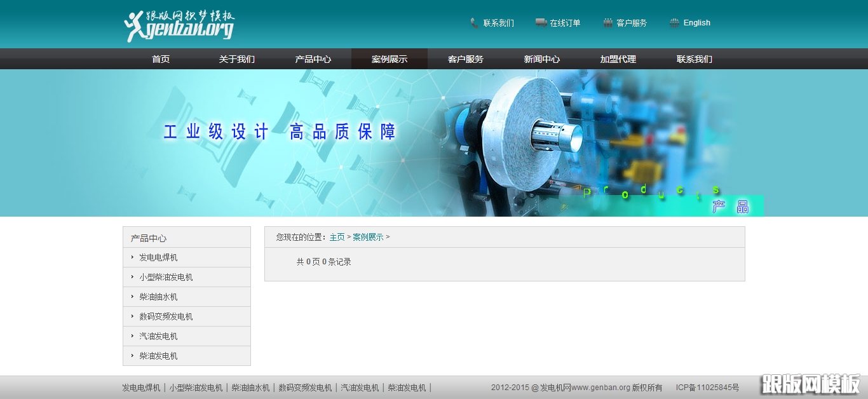
Task: Open the footer link 汽油发电机
Action: click(360, 388)
